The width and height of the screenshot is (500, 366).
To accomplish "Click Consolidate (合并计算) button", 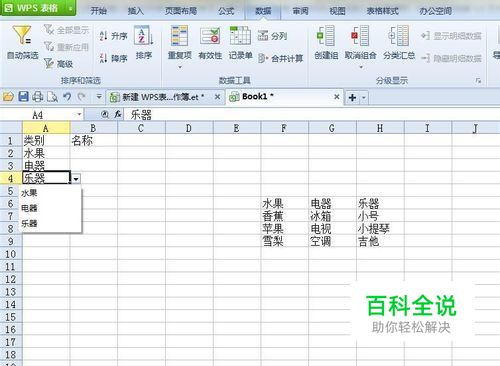I will (280, 59).
